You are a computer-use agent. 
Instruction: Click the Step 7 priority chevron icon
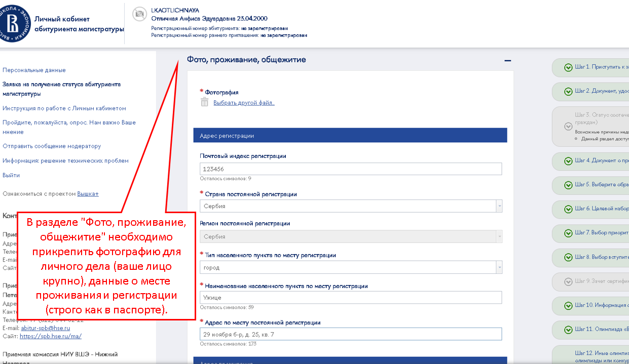[x=568, y=233]
